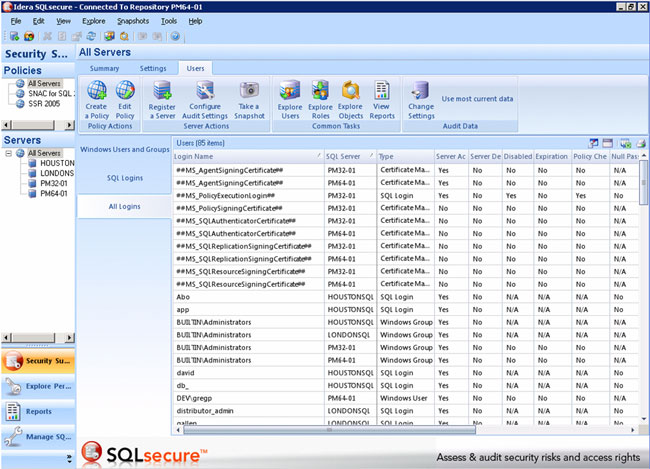Sort by the Type column header
Screen dimensions: 650x469
click(x=405, y=156)
